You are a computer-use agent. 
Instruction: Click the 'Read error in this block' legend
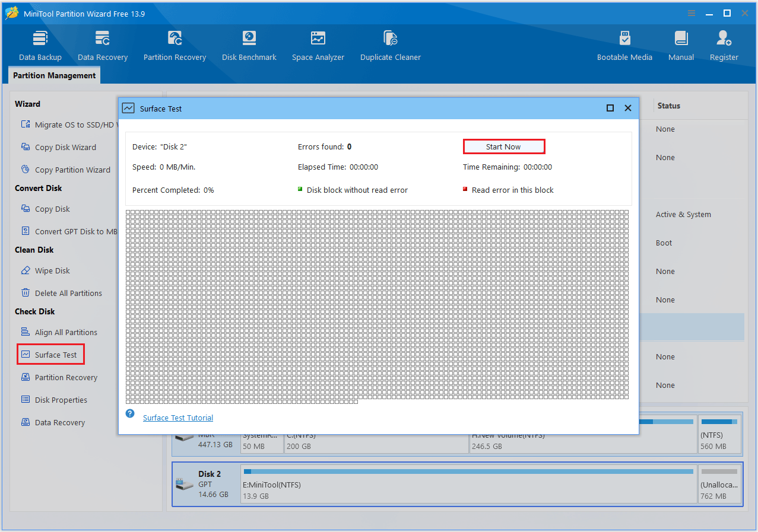(508, 190)
